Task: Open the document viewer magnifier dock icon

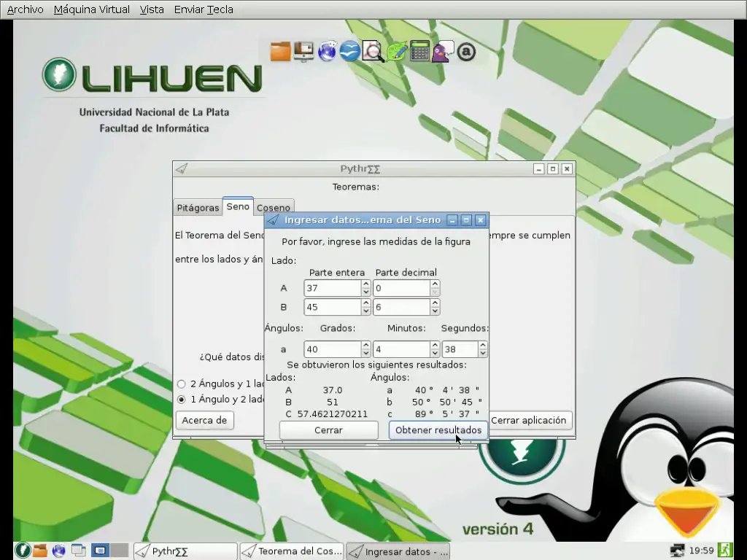Action: pos(373,52)
